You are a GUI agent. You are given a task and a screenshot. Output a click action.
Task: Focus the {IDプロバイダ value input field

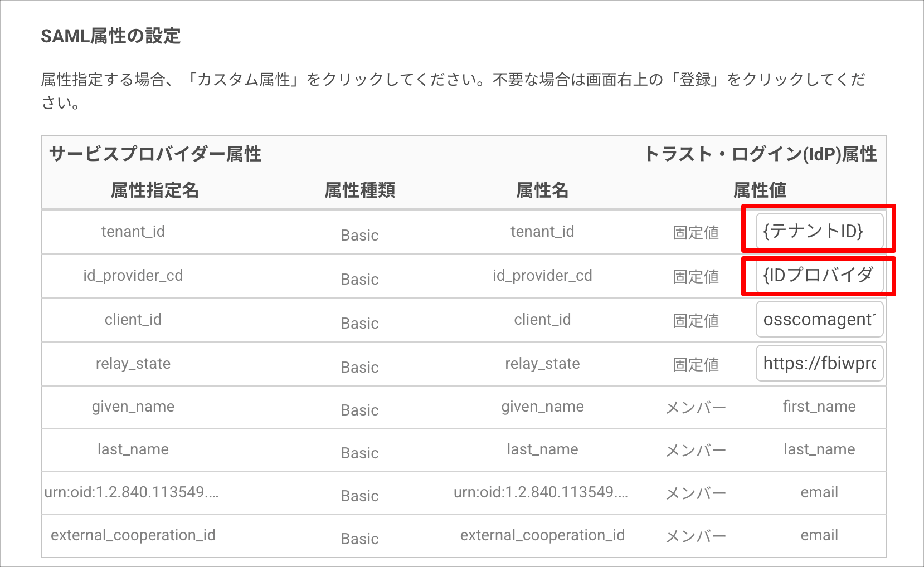click(x=819, y=275)
